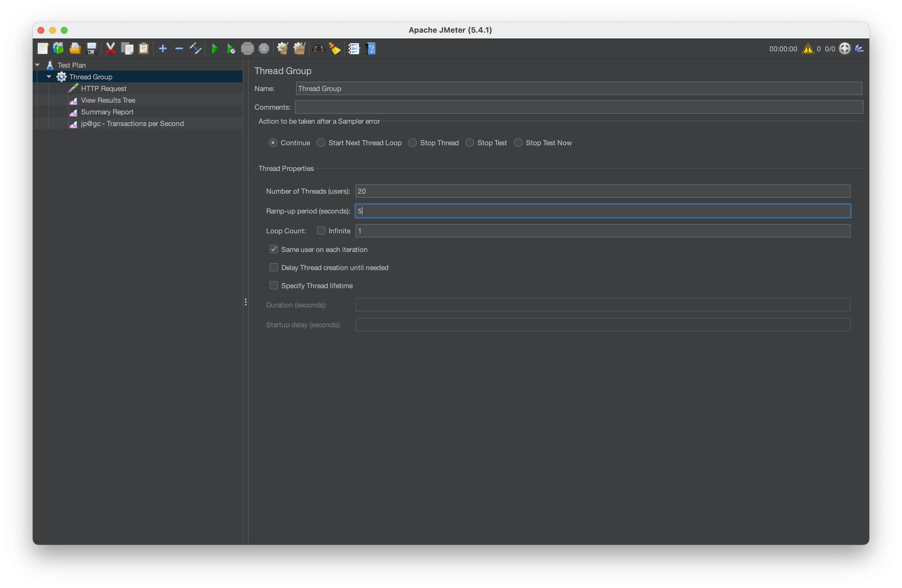Click the Toggle enable/disable icon
Image resolution: width=902 pixels, height=588 pixels.
(196, 48)
